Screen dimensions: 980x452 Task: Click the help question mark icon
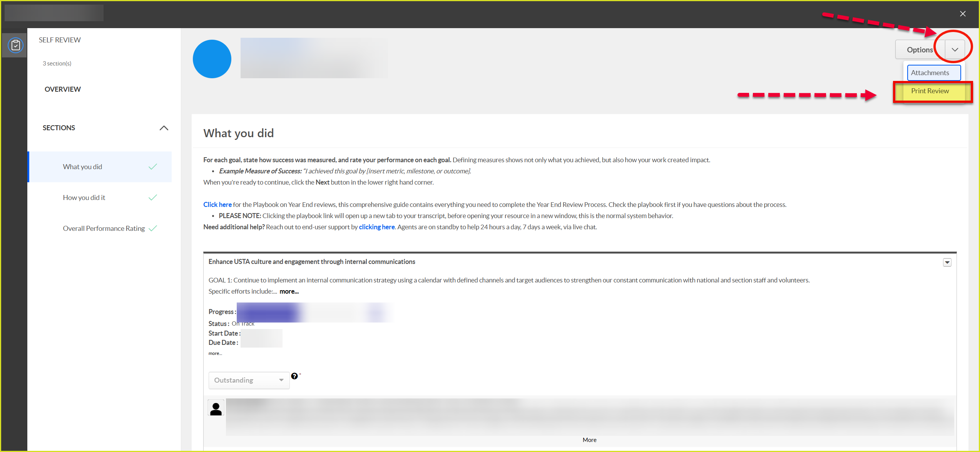[294, 376]
